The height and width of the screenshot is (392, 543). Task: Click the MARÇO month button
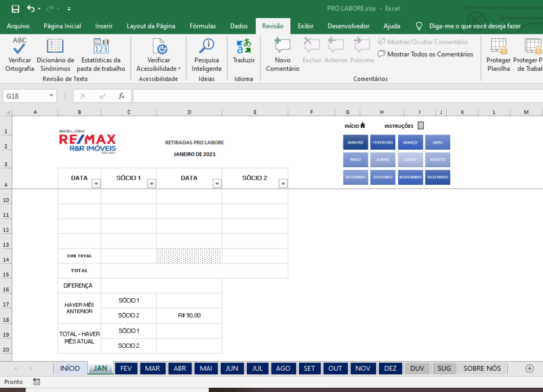(410, 142)
